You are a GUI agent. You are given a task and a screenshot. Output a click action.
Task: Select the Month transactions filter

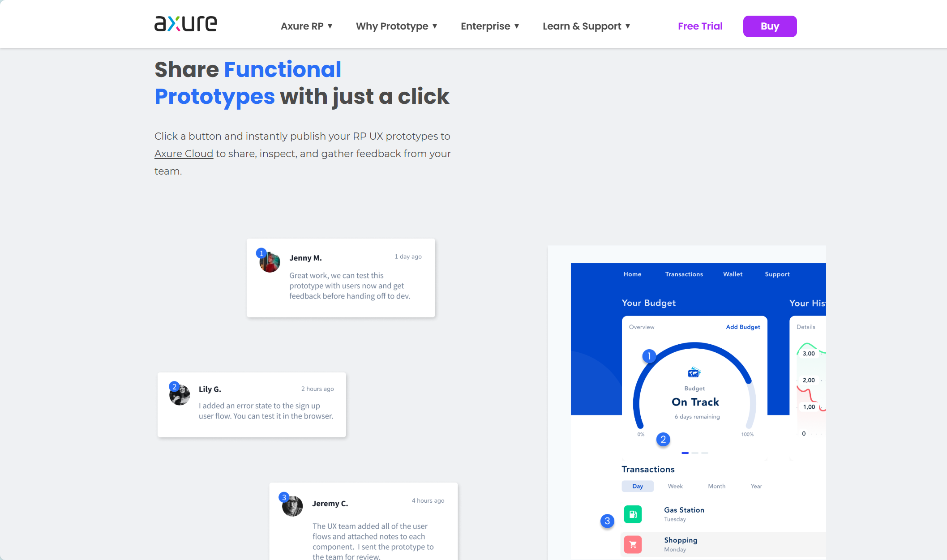coord(716,486)
